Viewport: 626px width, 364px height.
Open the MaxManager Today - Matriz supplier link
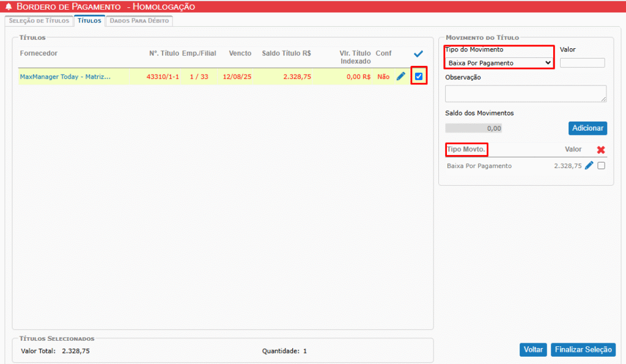pyautogui.click(x=65, y=77)
